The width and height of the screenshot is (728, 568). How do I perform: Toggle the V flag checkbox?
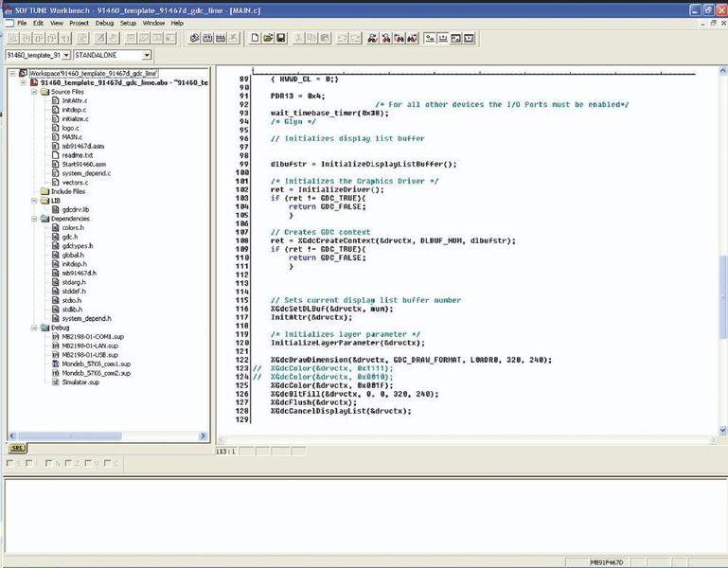[88, 463]
